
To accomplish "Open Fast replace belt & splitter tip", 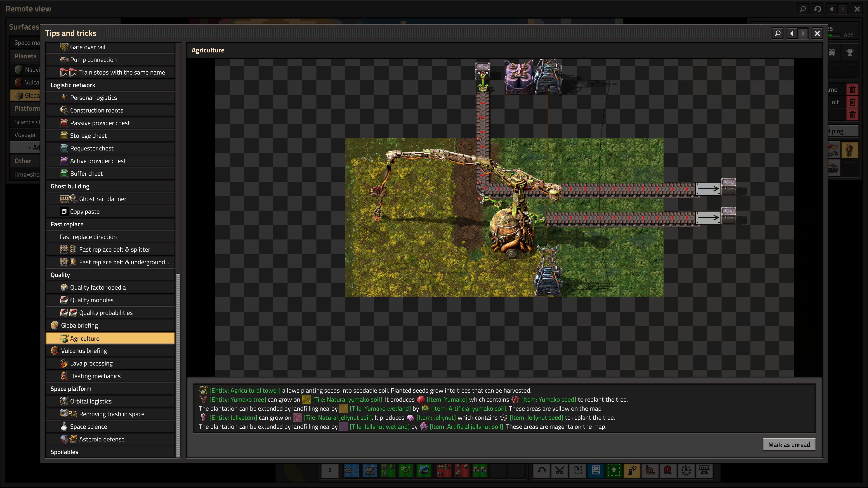I will click(x=110, y=250).
